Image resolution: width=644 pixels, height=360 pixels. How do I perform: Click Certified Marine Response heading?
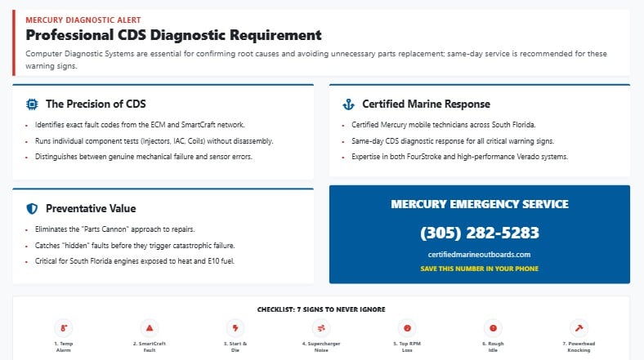426,104
